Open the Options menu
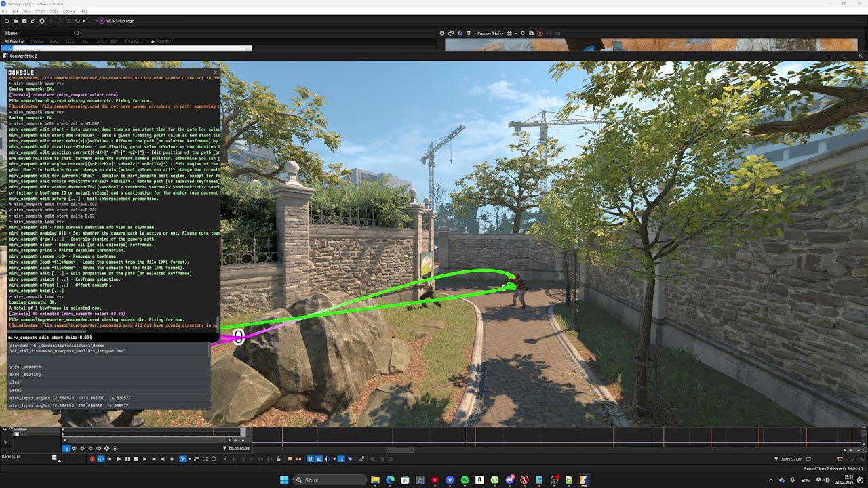The width and height of the screenshot is (868, 488). point(69,12)
